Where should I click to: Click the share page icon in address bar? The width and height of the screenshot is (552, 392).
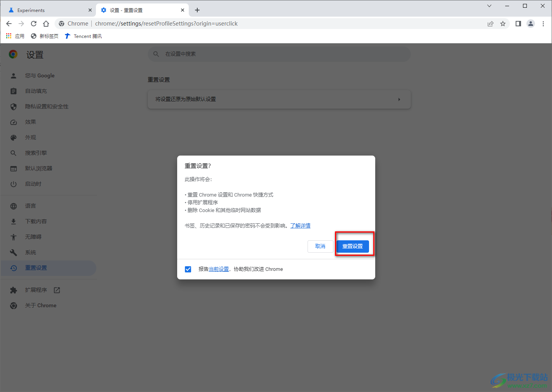click(x=490, y=24)
